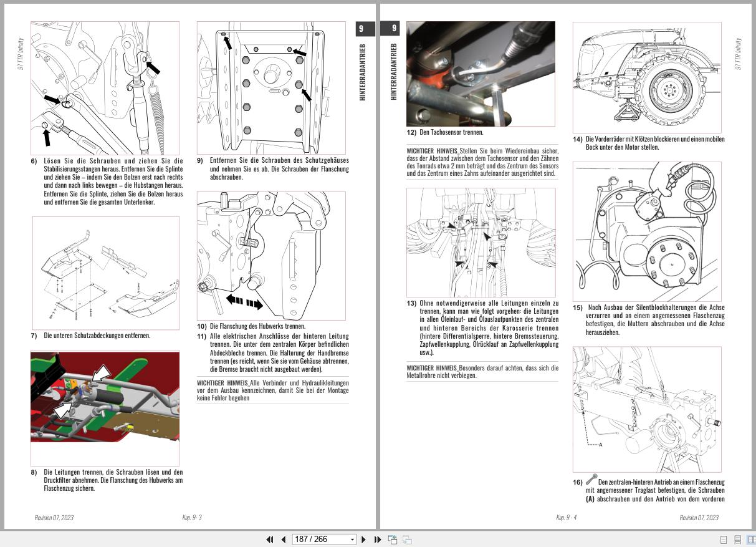Click the greyed go to next view icon

click(x=407, y=540)
